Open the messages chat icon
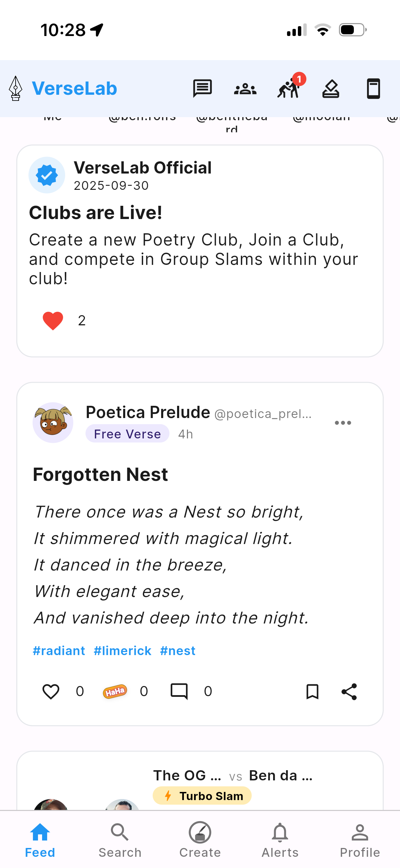This screenshot has width=400, height=868. tap(203, 88)
